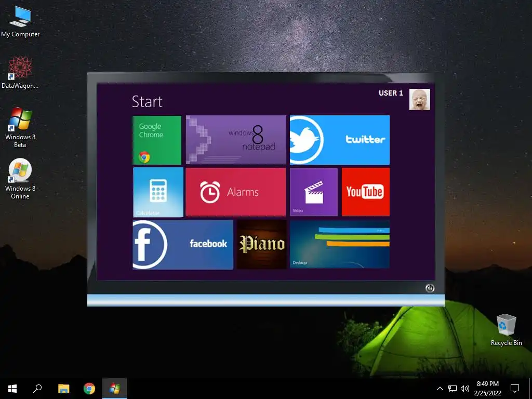532x399 pixels.
Task: Open the YouTube tile
Action: [365, 192]
